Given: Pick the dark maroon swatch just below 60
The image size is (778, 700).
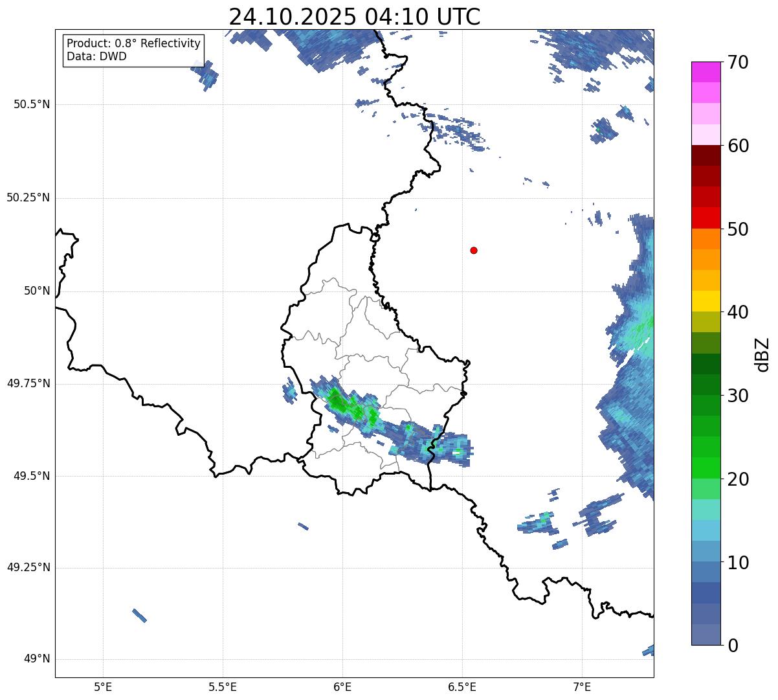Looking at the screenshot, I should 705,155.
